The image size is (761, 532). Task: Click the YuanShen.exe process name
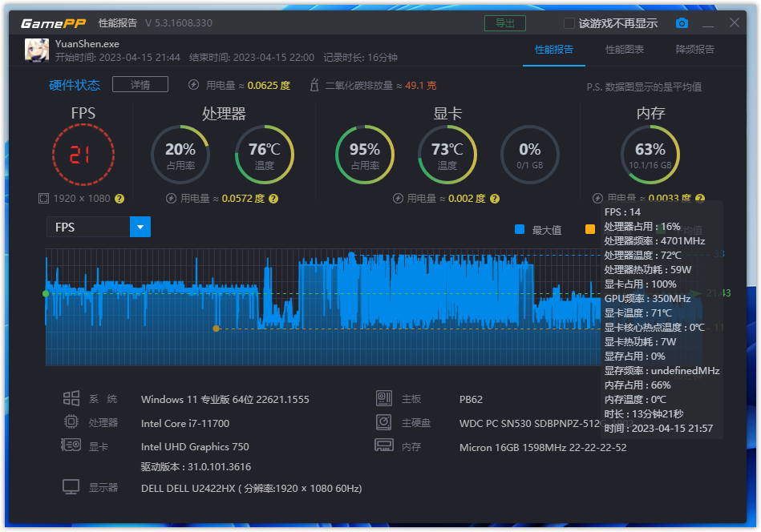(x=87, y=43)
